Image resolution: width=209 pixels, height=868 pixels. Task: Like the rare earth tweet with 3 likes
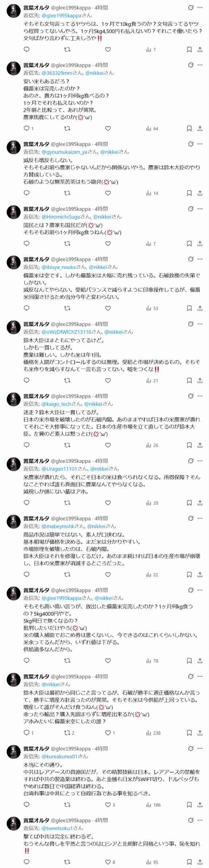coord(108,805)
